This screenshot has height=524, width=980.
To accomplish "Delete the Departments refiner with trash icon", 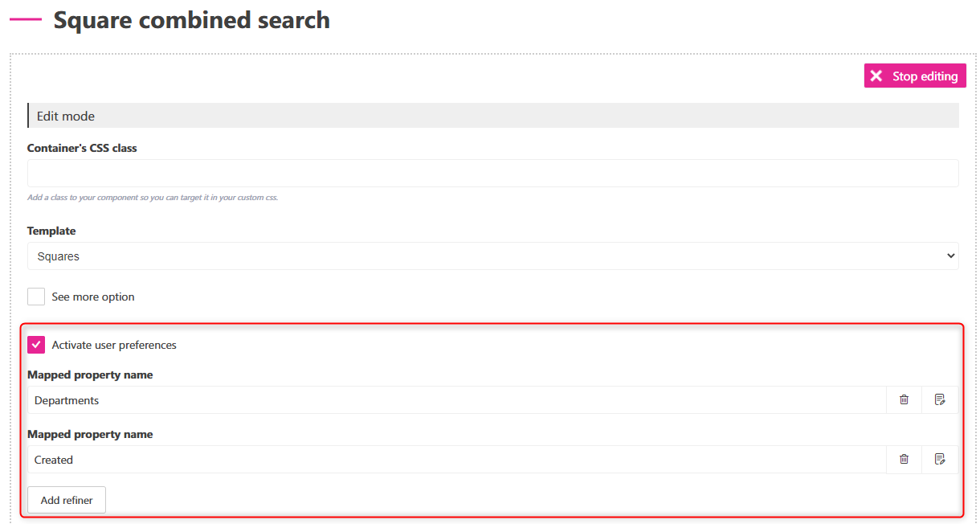I will (904, 399).
